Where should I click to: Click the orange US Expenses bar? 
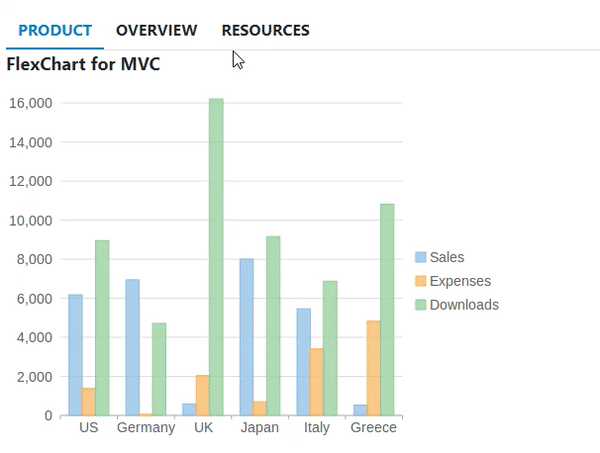88,402
